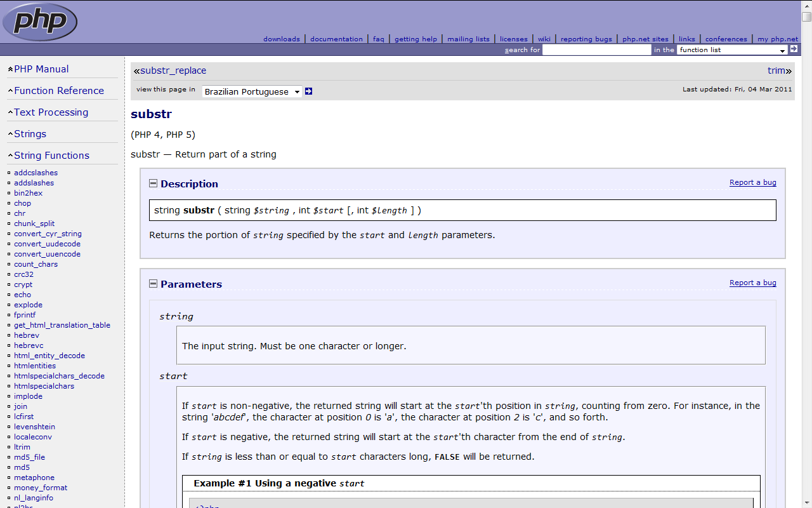Go to previous page substr_replace

coord(173,70)
